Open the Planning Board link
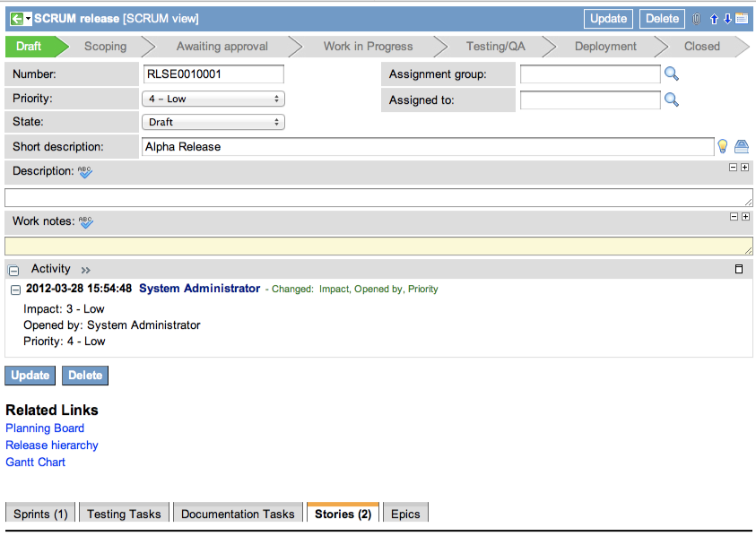The image size is (756, 536). [45, 428]
